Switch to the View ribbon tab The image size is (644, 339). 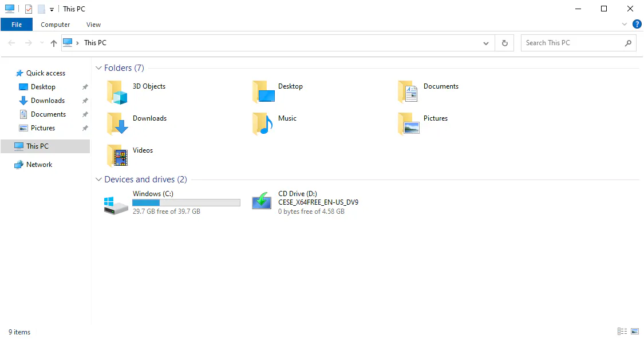pos(93,25)
